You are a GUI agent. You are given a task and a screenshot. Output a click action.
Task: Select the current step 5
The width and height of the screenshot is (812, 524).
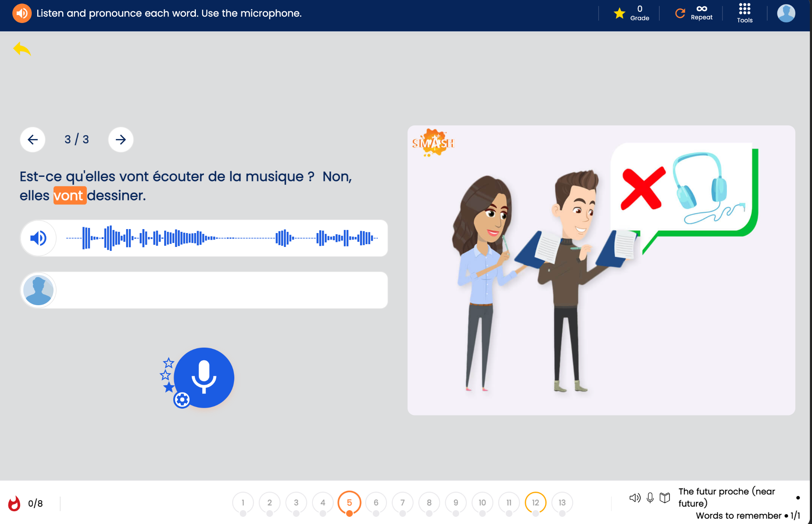tap(349, 503)
